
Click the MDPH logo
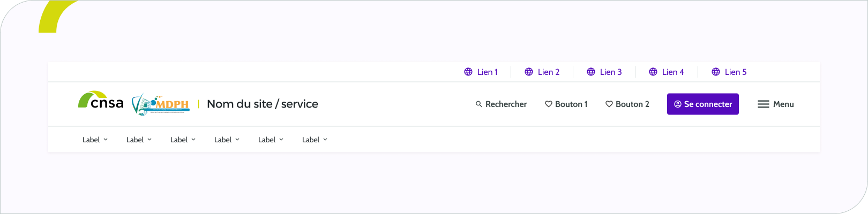161,104
